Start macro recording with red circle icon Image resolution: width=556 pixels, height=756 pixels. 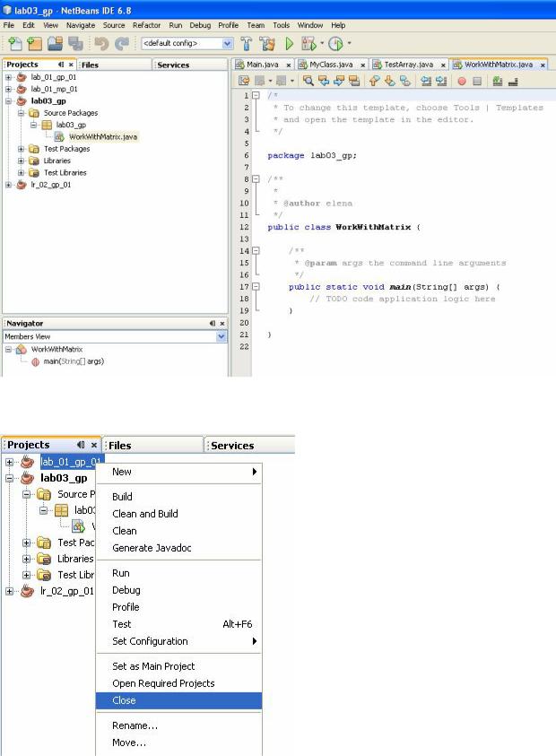(462, 81)
